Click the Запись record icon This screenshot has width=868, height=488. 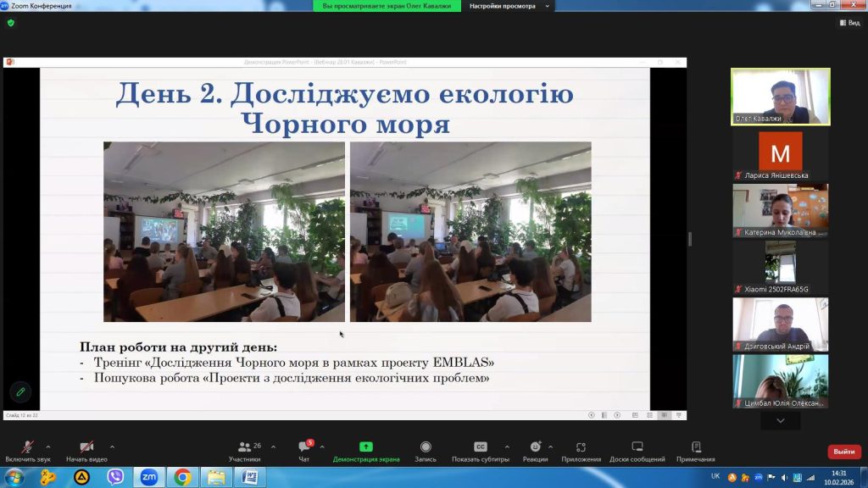click(426, 451)
